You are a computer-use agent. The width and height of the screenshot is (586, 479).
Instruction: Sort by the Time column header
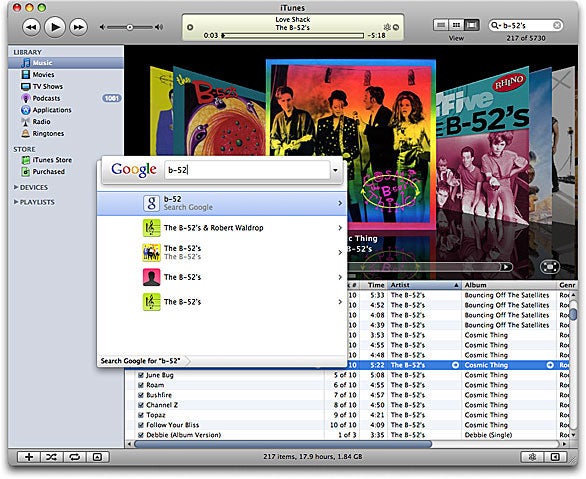(x=374, y=285)
